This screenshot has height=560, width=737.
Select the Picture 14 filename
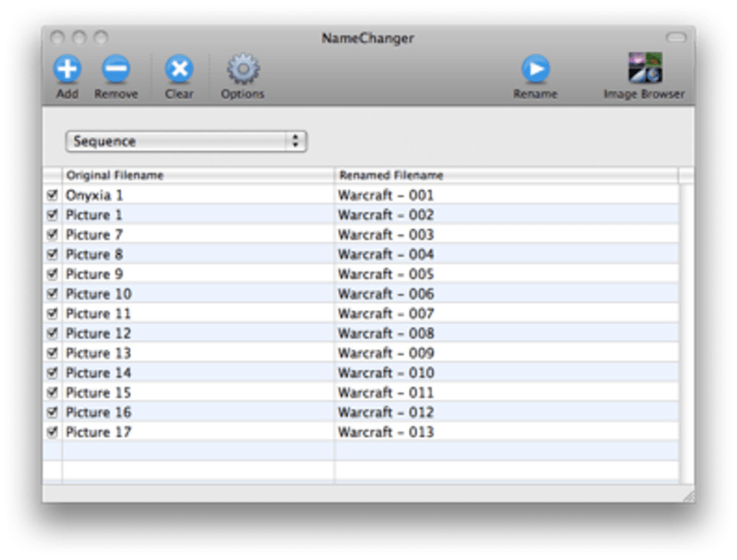pyautogui.click(x=98, y=373)
